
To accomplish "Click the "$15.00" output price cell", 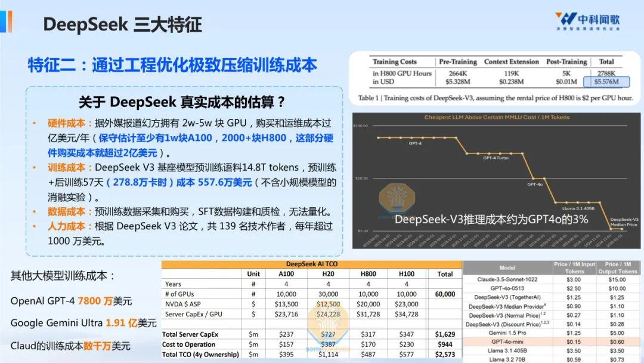I will [x=617, y=279].
